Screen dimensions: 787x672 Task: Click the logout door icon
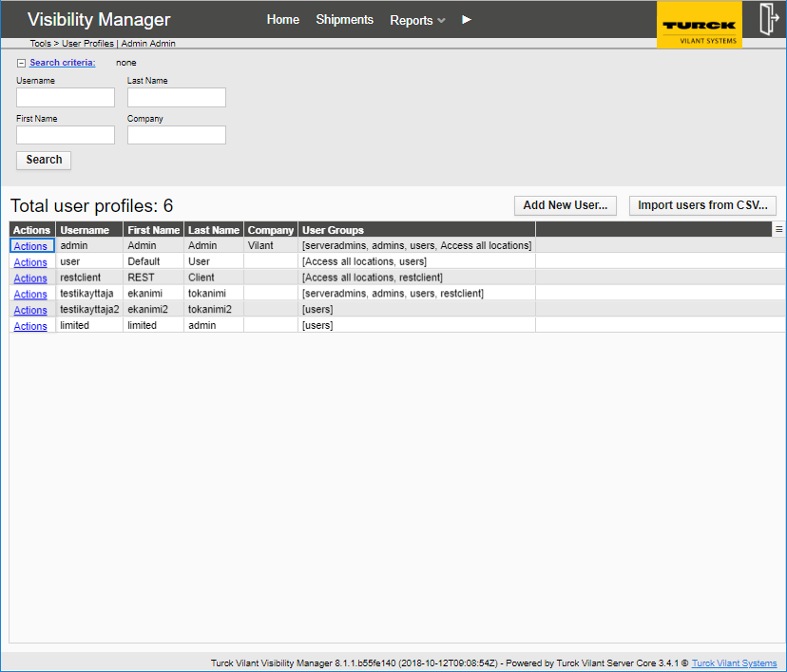[768, 19]
